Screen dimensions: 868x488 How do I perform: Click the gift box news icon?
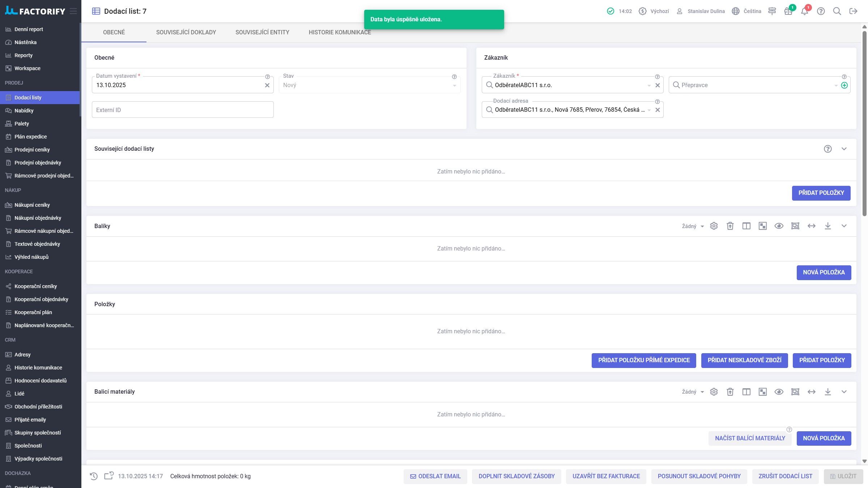coord(788,11)
